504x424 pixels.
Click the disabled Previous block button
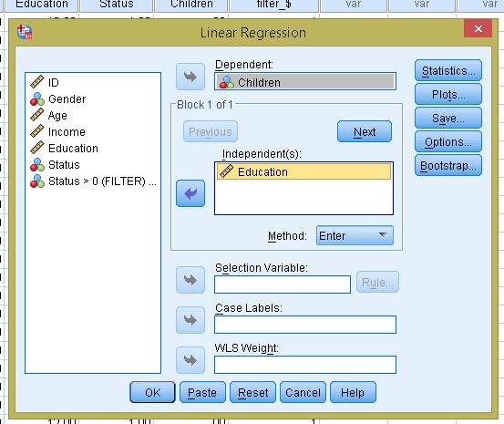click(211, 131)
